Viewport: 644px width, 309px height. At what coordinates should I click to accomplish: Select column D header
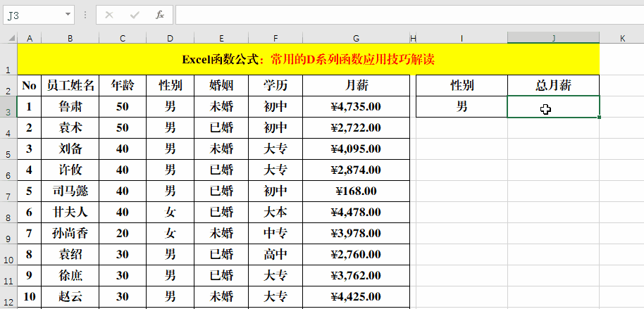(171, 38)
